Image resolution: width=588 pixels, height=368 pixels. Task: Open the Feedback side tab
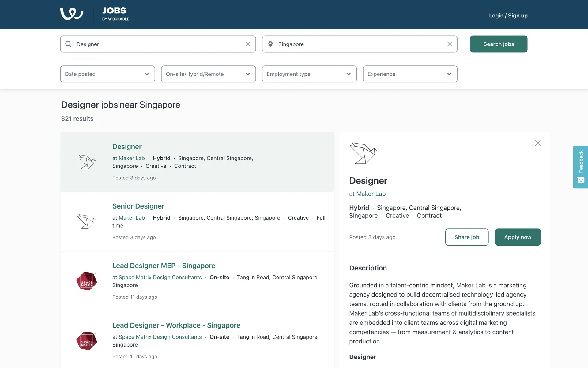(x=580, y=167)
